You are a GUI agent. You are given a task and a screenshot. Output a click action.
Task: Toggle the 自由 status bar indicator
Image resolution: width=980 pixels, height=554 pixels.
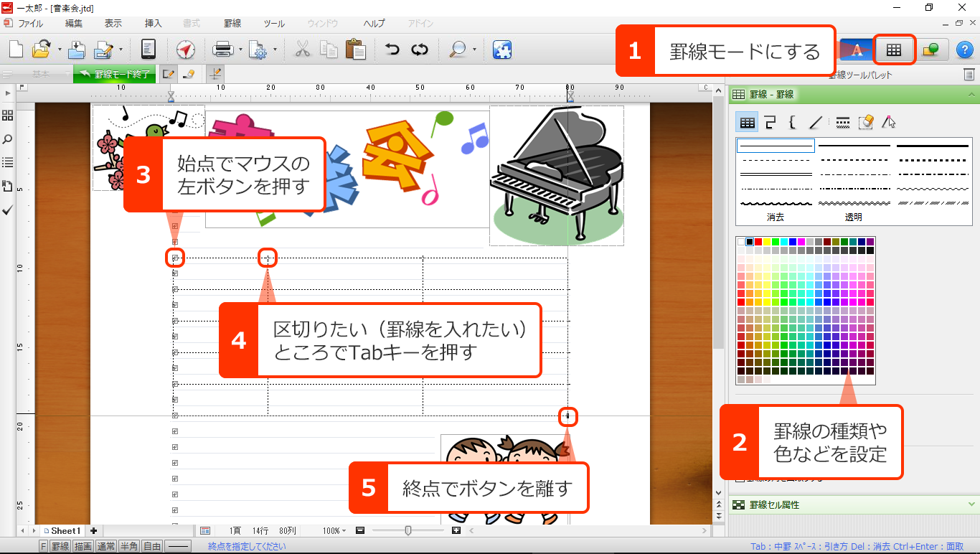click(152, 547)
